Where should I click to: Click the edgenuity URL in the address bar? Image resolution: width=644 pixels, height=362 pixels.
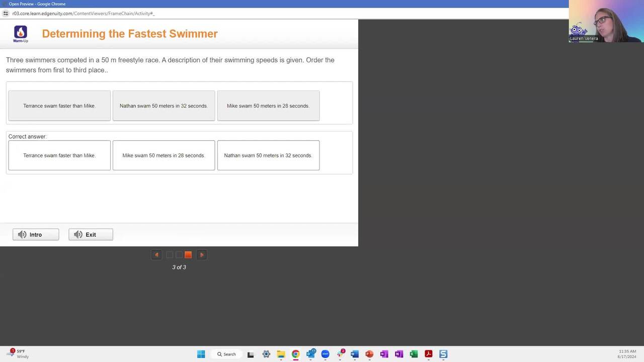click(84, 14)
